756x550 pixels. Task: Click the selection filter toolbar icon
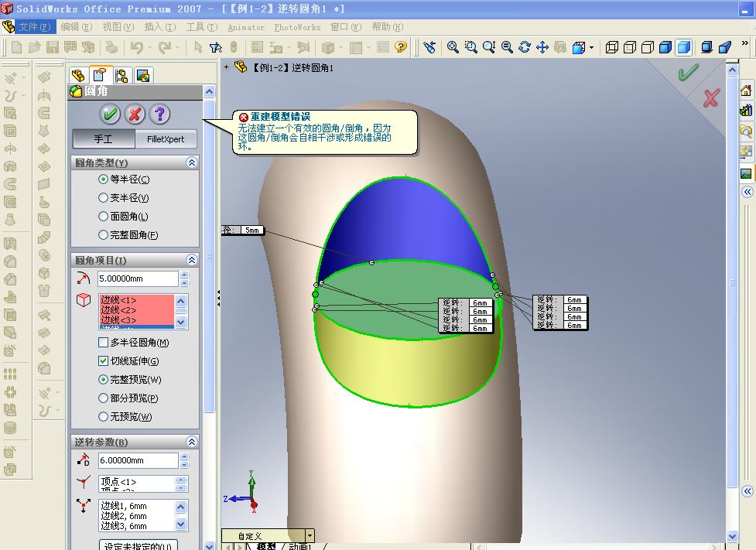[216, 47]
